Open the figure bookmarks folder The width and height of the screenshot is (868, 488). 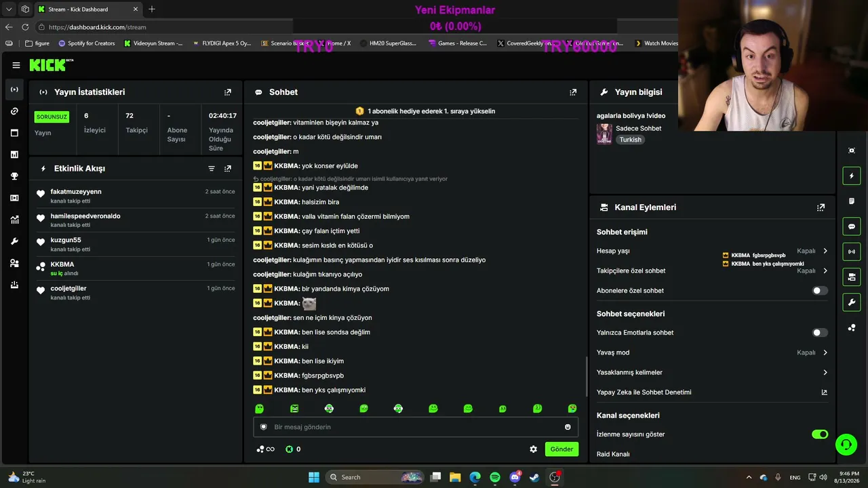pyautogui.click(x=37, y=43)
